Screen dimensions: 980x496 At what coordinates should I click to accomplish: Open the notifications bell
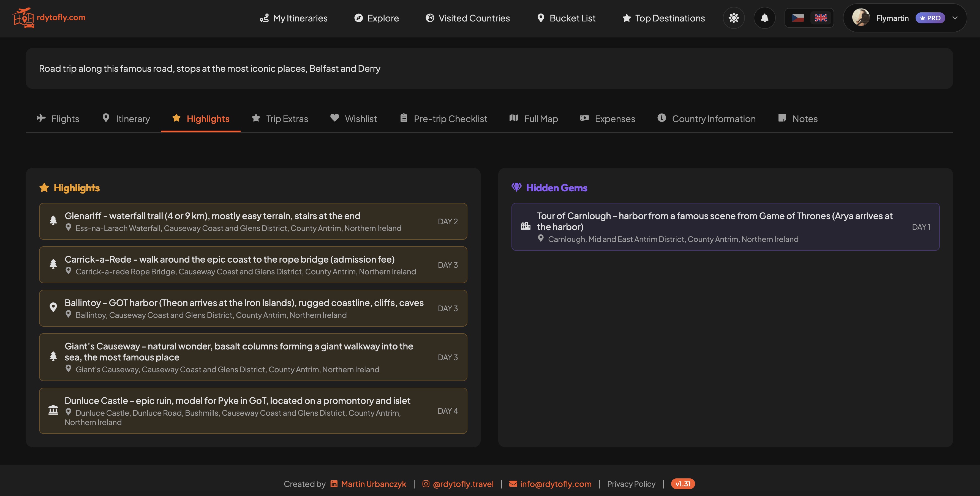[765, 18]
